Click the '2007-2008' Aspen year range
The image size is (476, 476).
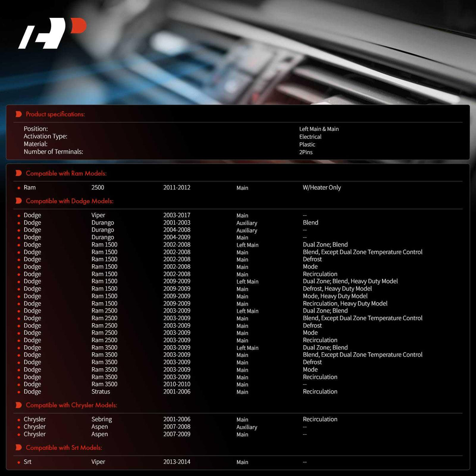pyautogui.click(x=177, y=427)
